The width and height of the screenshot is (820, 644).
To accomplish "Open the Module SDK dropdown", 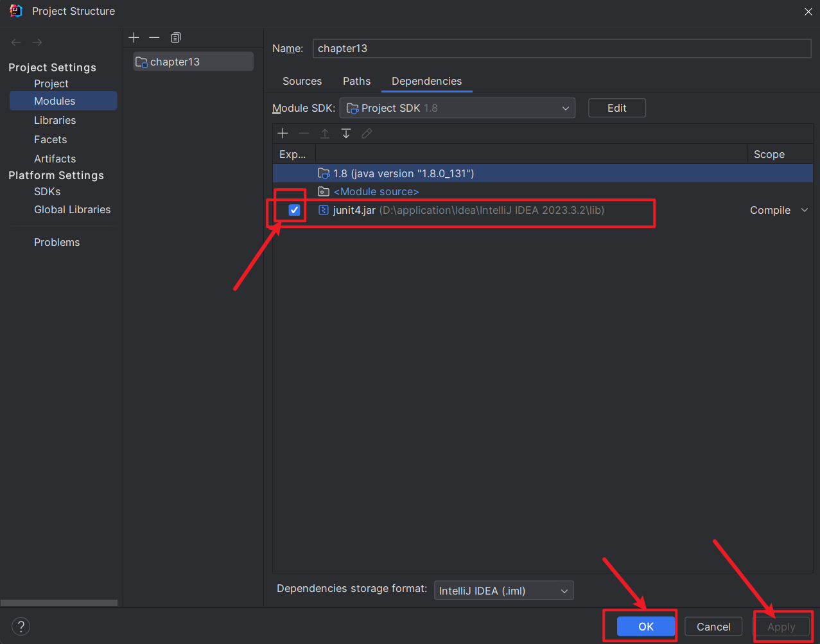I will pos(457,107).
